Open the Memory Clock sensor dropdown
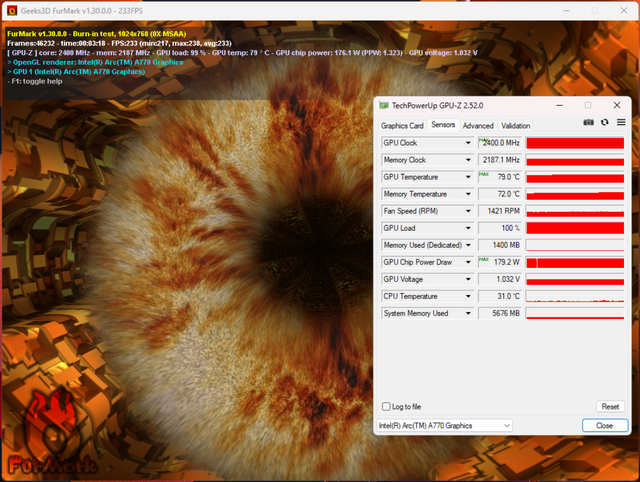Image resolution: width=640 pixels, height=482 pixels. (468, 160)
